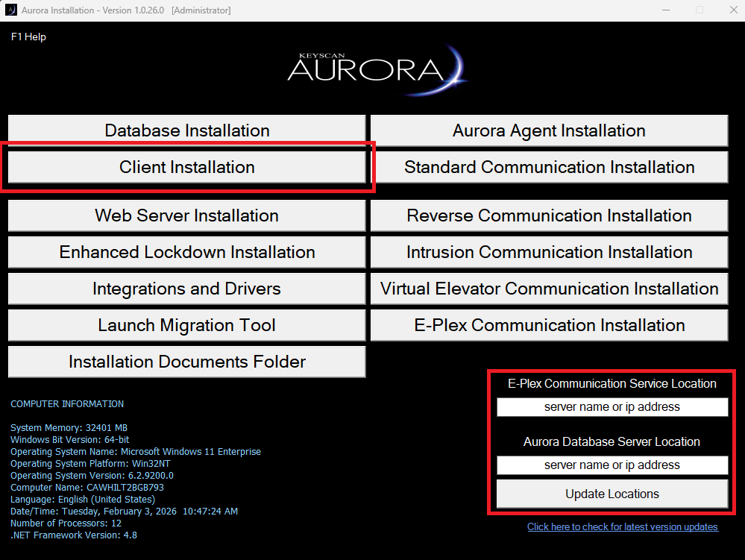Begin E-Plex Communication Installation
745x560 pixels.
(549, 325)
